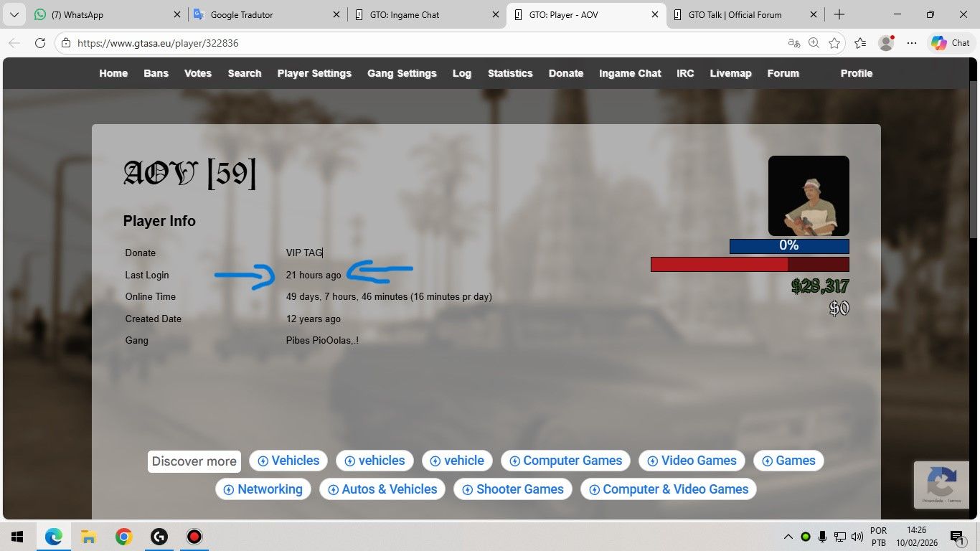Click the Shooter Games suggestion link
This screenshot has height=551, width=980.
pyautogui.click(x=513, y=489)
